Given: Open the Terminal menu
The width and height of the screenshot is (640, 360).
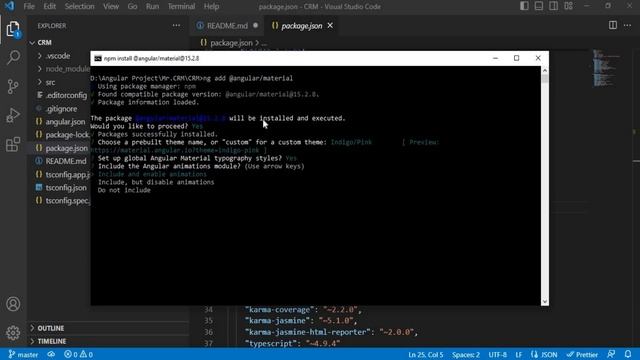Looking at the screenshot, I should [x=181, y=7].
